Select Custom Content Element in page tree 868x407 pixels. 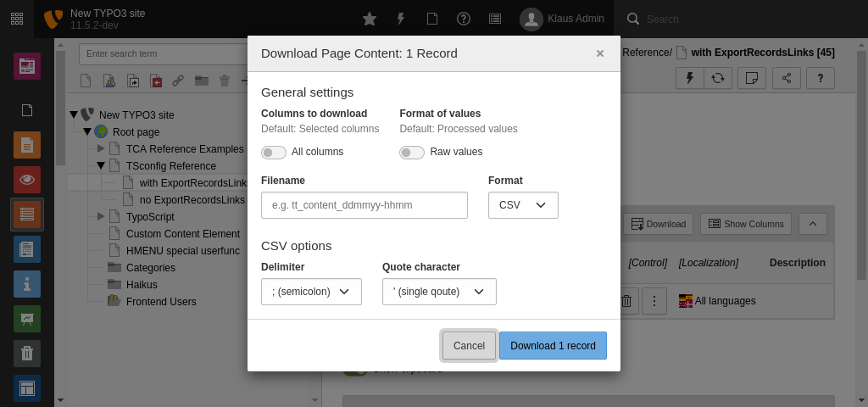coord(182,234)
